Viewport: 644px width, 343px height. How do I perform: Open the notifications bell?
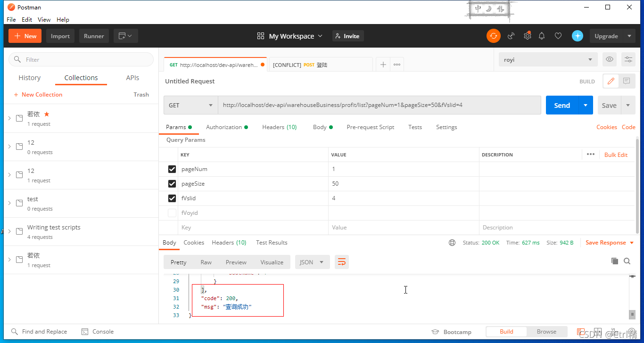(542, 36)
